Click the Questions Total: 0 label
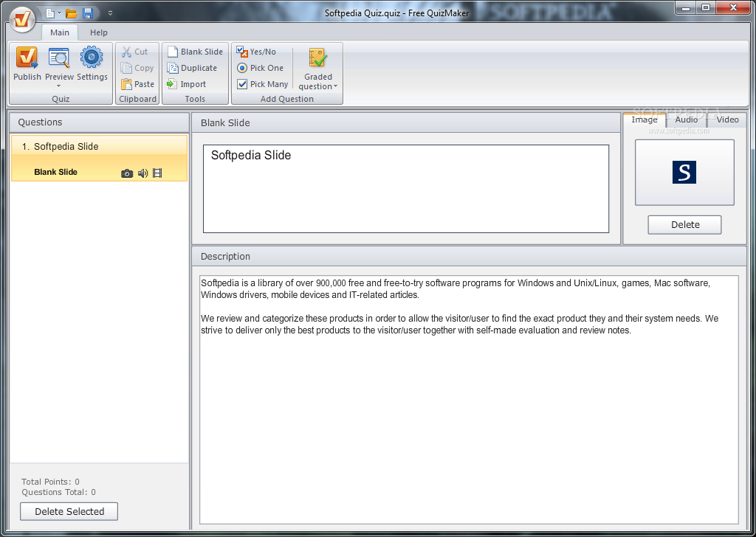The image size is (756, 537). point(59,492)
